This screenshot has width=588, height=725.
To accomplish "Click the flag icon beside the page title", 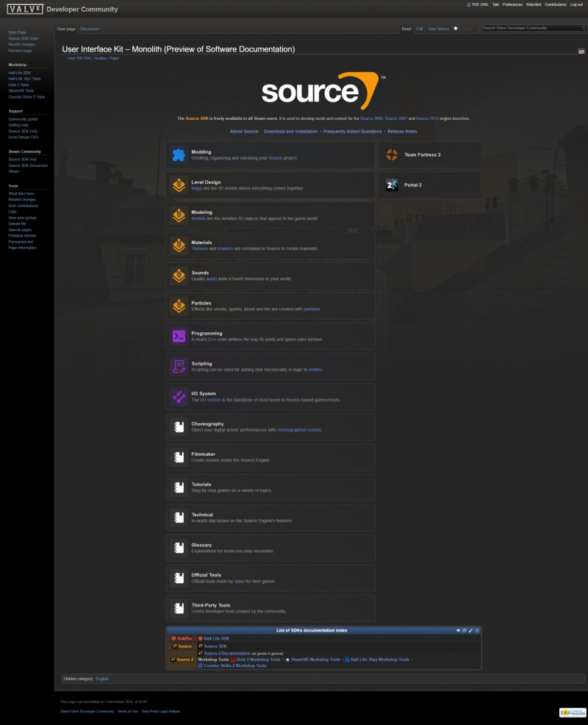I will click(x=580, y=52).
